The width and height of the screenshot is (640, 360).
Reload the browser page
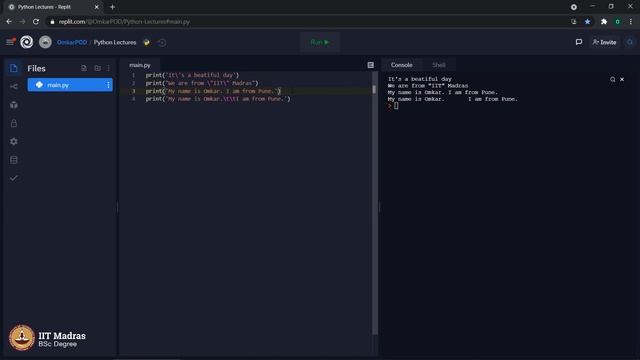coord(36,22)
